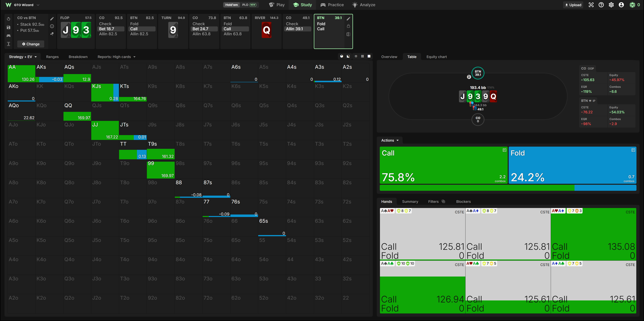Click the call/fold frequency bar under Actions
The image size is (644, 321).
tap(508, 188)
